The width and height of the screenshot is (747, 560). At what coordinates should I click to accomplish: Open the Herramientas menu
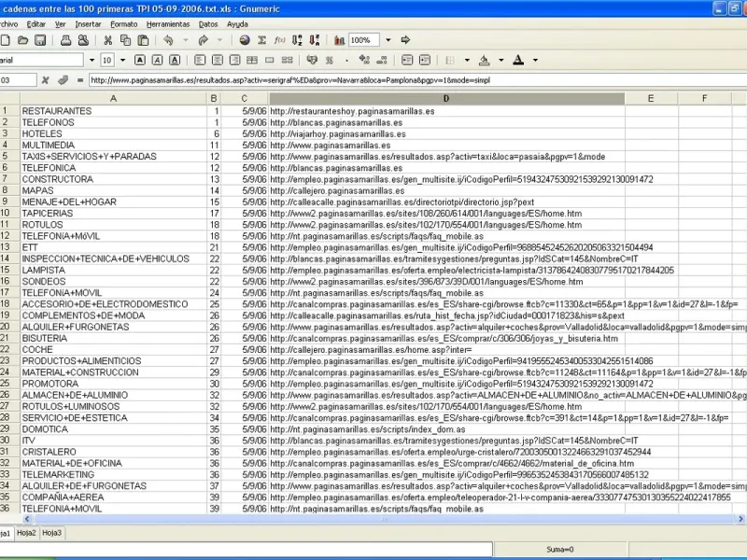click(168, 24)
